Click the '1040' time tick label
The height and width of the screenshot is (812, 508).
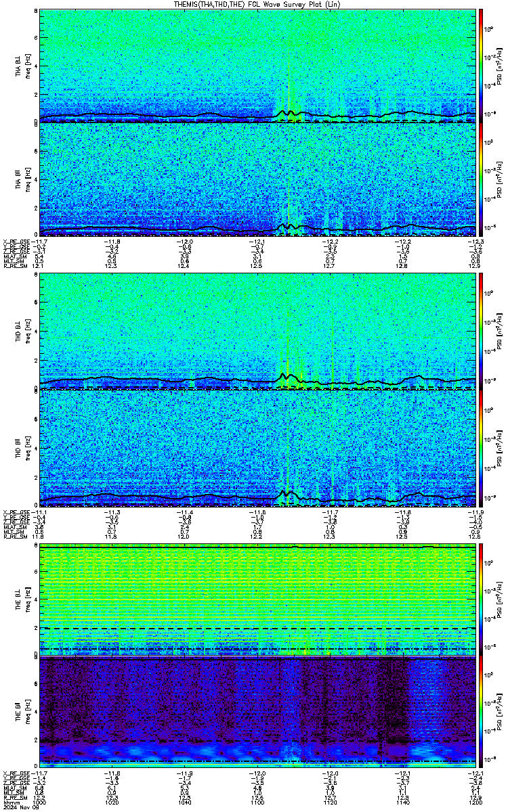coord(184,801)
